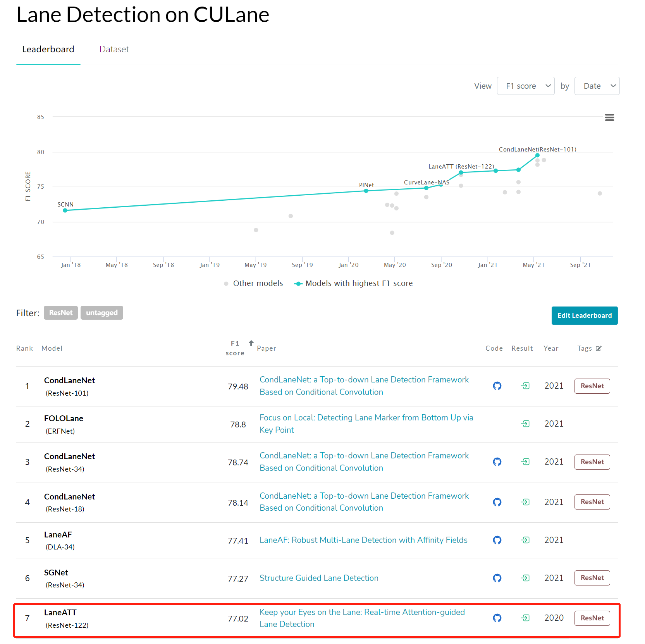Image resolution: width=645 pixels, height=644 pixels.
Task: Click the LaneATT (ResNet-122) chart point
Action: click(x=461, y=172)
